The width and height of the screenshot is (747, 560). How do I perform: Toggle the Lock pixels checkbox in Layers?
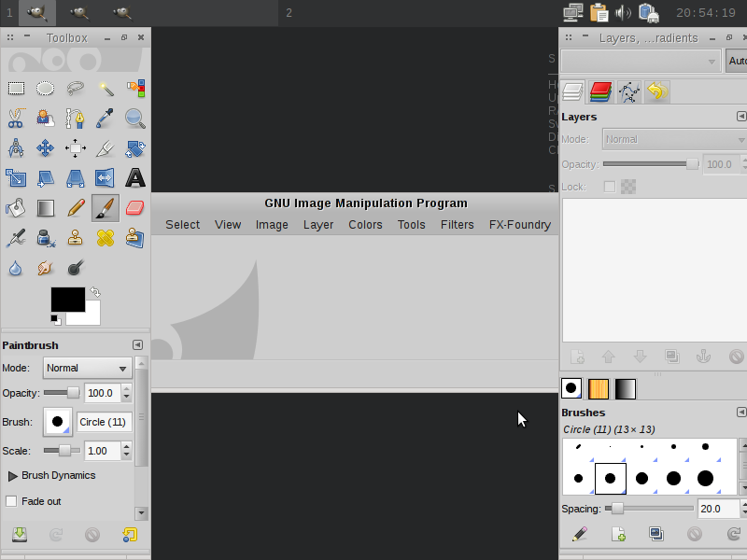pos(610,187)
